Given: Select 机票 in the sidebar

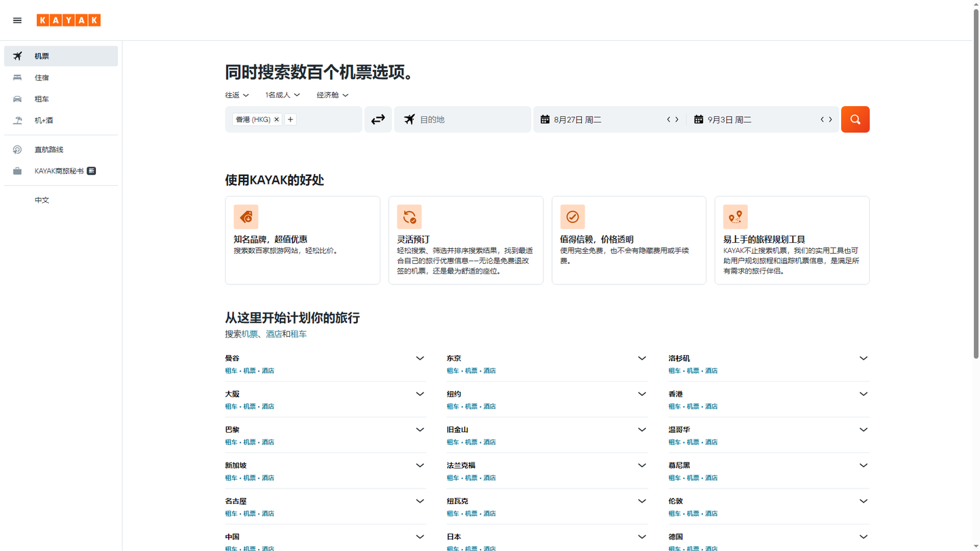Looking at the screenshot, I should [x=61, y=56].
